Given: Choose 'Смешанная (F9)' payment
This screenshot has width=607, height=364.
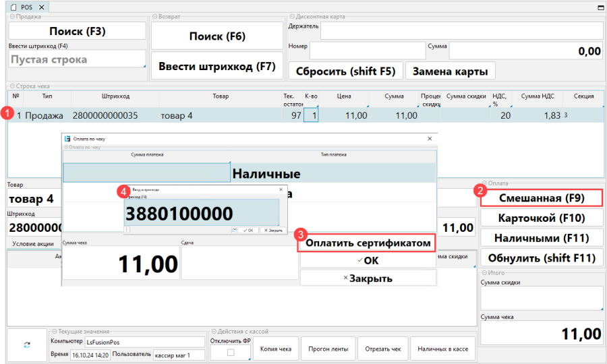Looking at the screenshot, I should coord(540,198).
